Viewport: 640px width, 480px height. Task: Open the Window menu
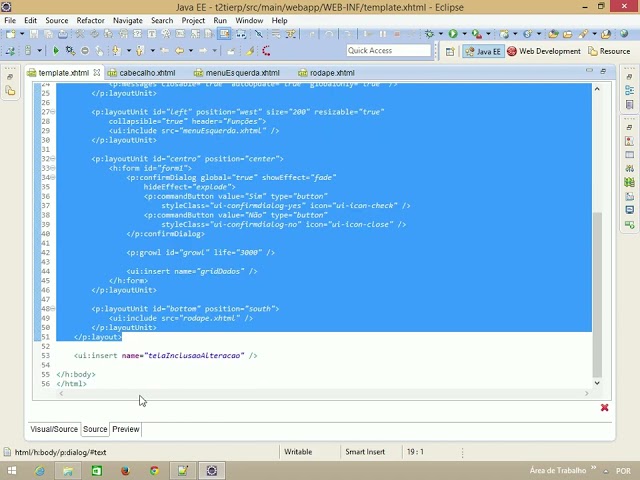[x=249, y=20]
